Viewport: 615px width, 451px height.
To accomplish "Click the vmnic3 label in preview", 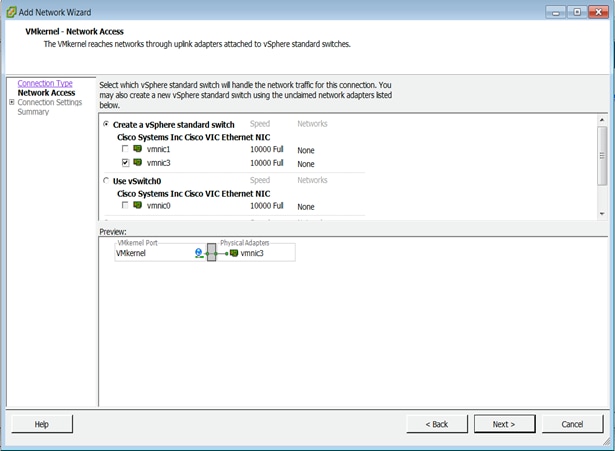I will pos(252,253).
